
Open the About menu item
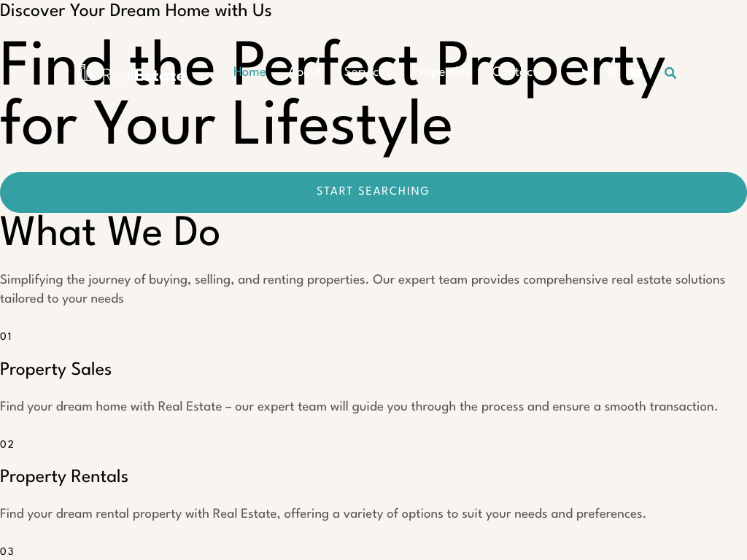click(x=303, y=72)
